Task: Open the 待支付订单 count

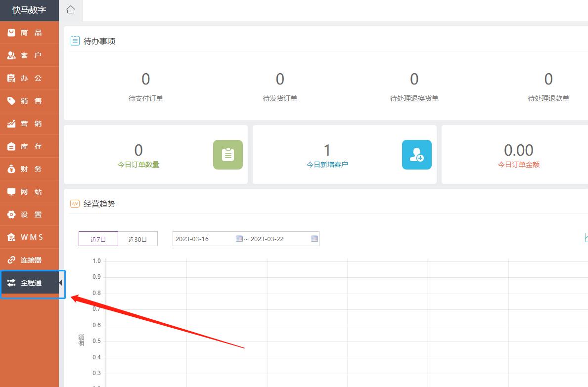Action: point(145,79)
